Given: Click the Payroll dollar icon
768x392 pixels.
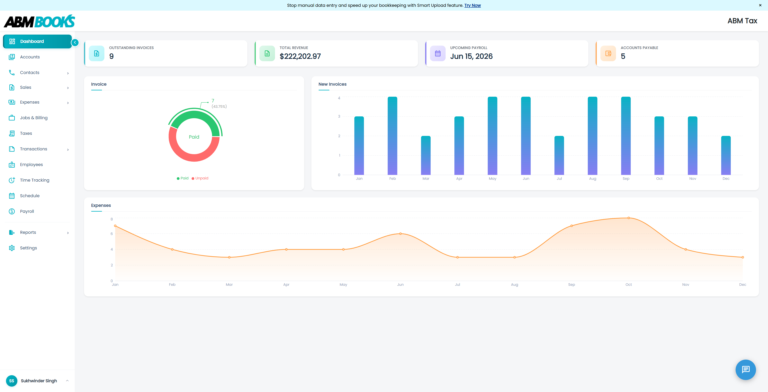Looking at the screenshot, I should [x=12, y=212].
